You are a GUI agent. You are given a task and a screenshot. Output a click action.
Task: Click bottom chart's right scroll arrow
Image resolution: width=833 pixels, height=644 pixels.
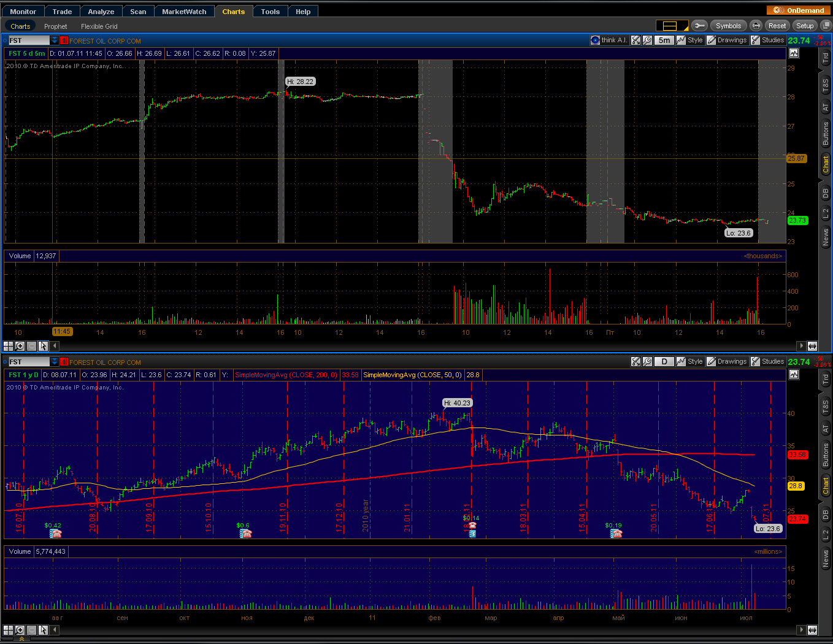[801, 630]
